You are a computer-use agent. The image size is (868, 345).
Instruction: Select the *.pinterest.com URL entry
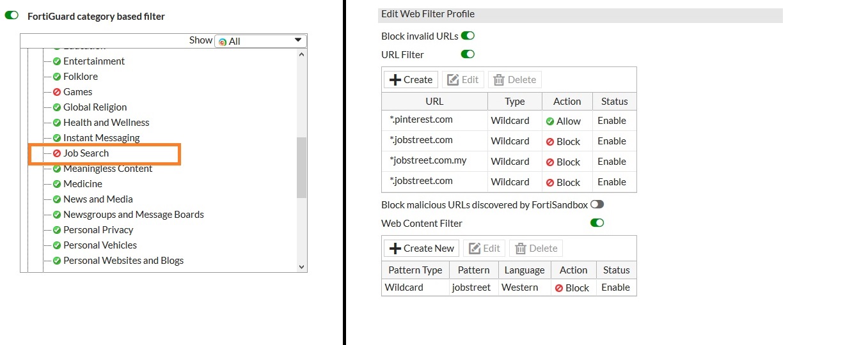pyautogui.click(x=421, y=119)
